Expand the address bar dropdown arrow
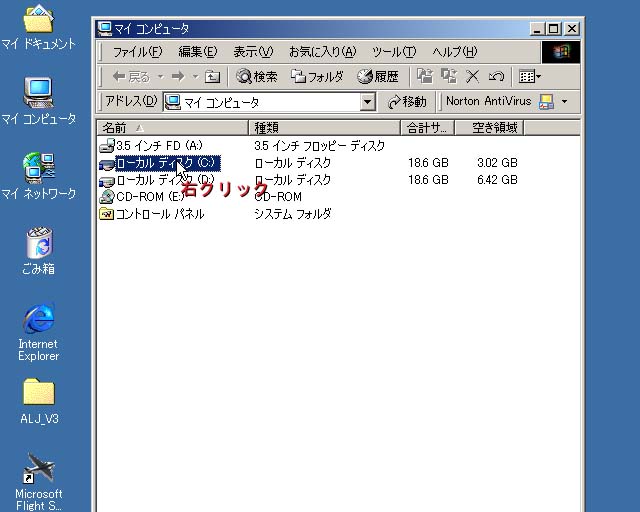The height and width of the screenshot is (512, 640). click(367, 102)
